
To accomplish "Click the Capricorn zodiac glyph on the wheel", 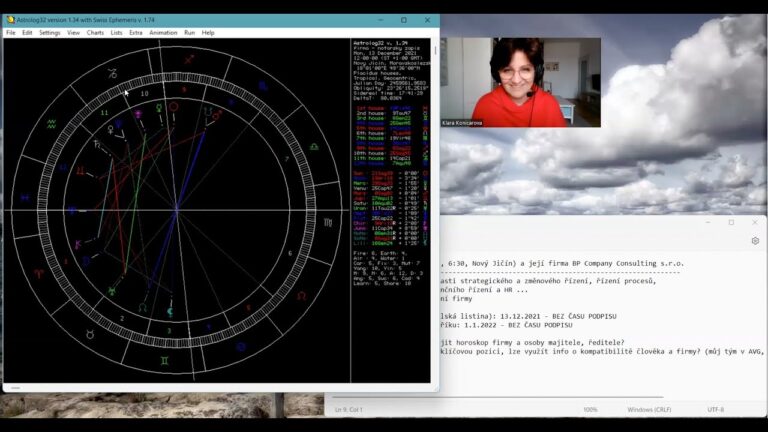I will [x=112, y=73].
